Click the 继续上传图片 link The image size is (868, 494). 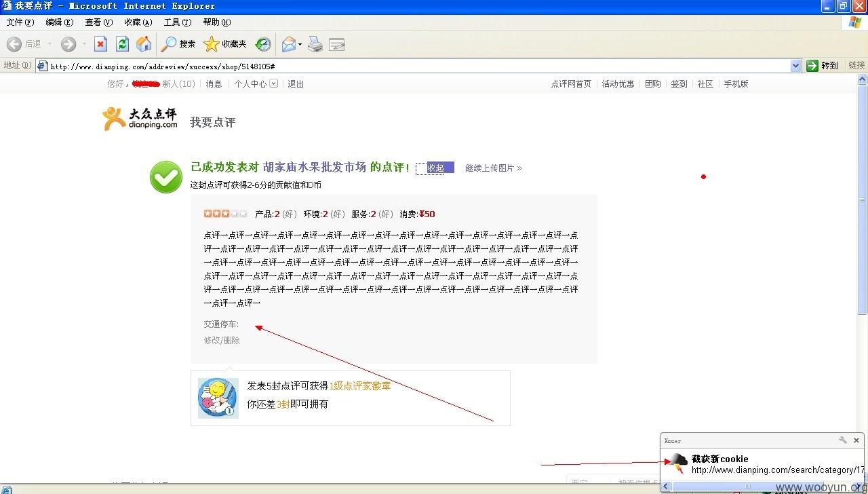tap(494, 168)
